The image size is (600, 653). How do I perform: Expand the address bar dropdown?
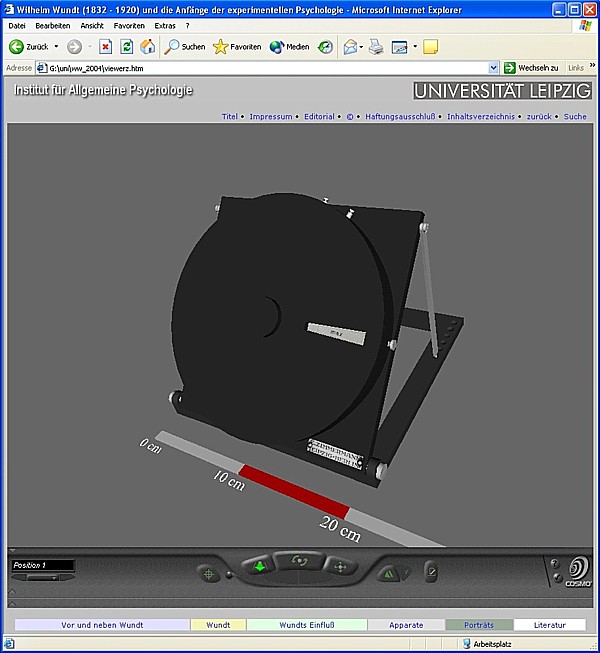pyautogui.click(x=493, y=68)
